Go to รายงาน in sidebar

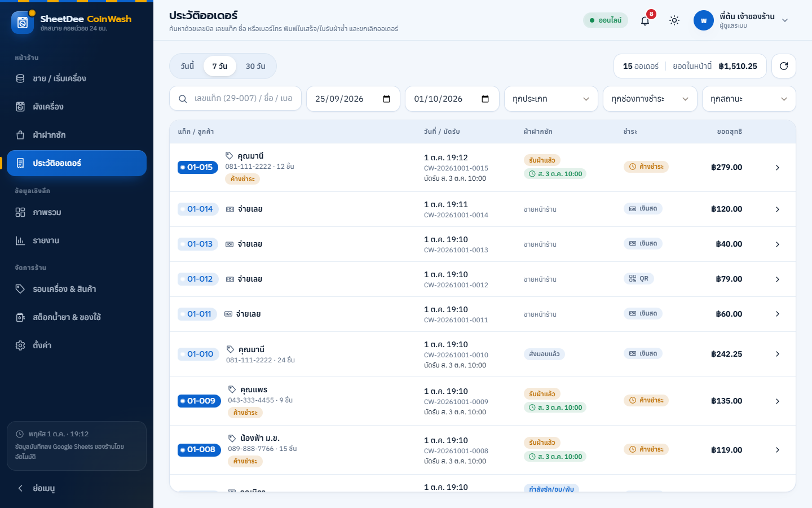tap(77, 240)
